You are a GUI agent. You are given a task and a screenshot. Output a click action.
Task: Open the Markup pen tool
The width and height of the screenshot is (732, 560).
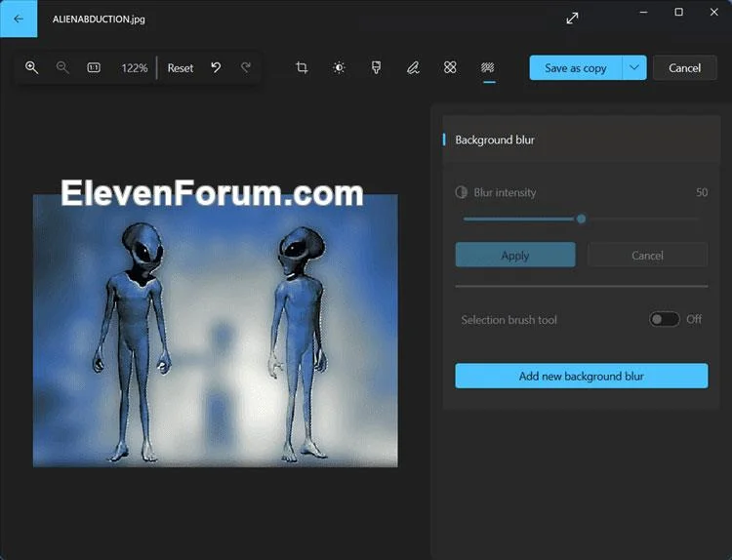(x=413, y=67)
